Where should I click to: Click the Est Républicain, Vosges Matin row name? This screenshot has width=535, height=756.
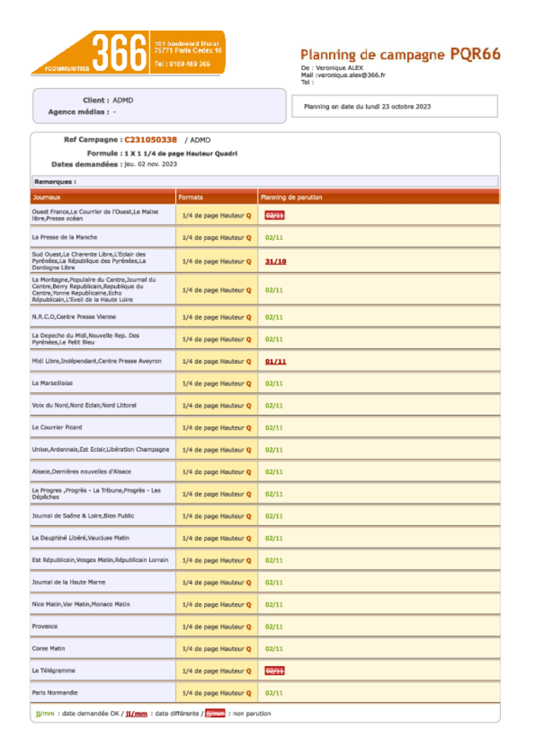[x=100, y=560]
